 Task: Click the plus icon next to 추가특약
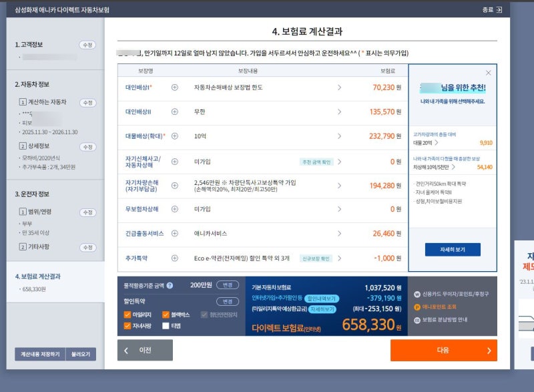(175, 258)
